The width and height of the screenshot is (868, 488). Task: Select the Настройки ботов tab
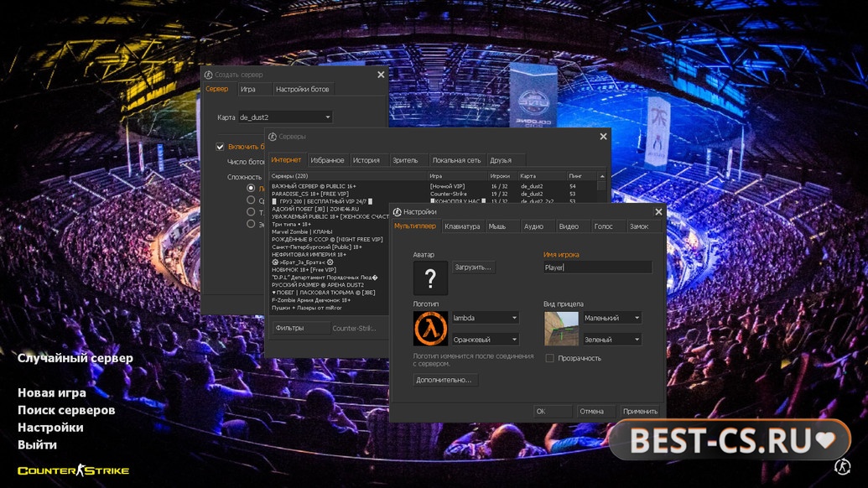coord(302,89)
